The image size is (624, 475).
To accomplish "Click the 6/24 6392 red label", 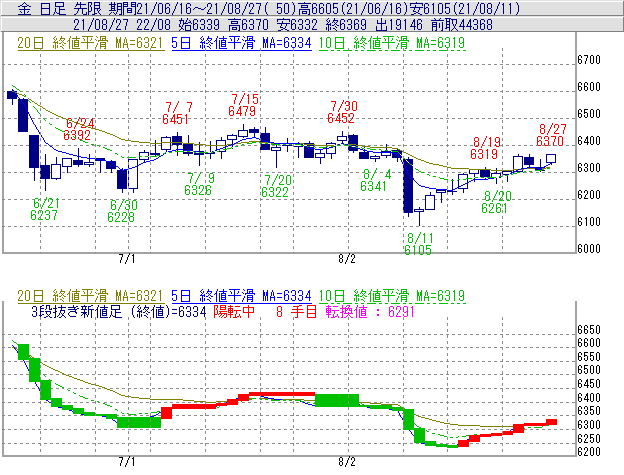I will 78,129.
